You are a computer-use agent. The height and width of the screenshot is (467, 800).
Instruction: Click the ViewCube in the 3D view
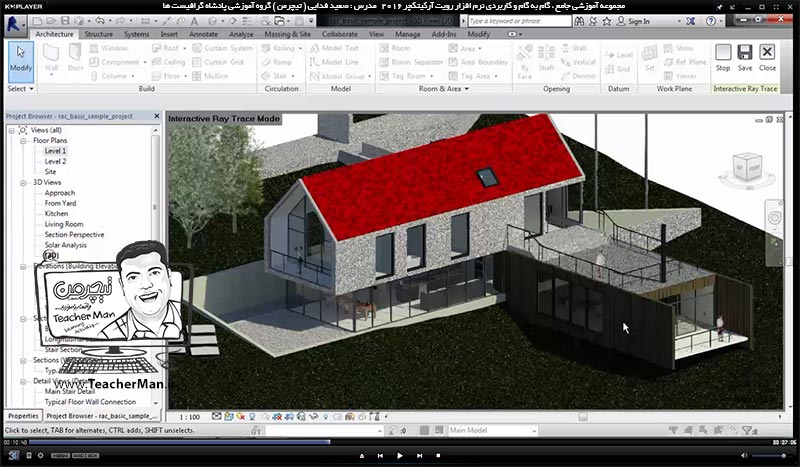click(x=747, y=168)
